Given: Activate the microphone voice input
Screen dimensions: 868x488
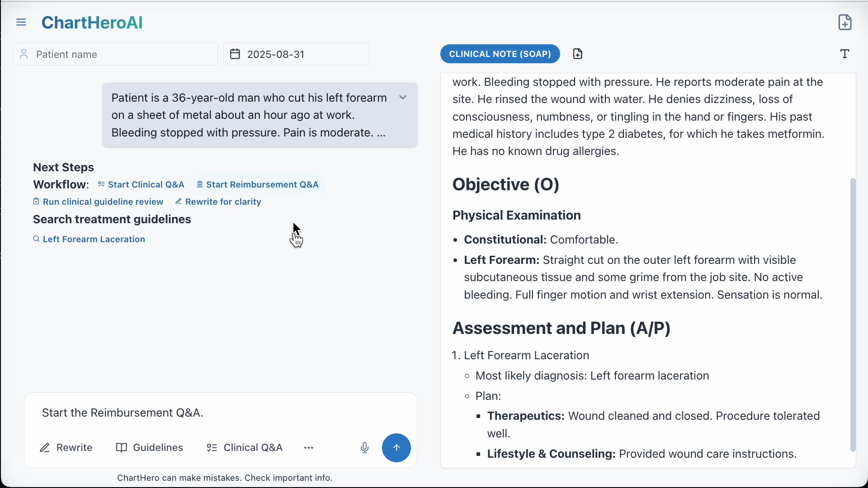Looking at the screenshot, I should point(364,447).
